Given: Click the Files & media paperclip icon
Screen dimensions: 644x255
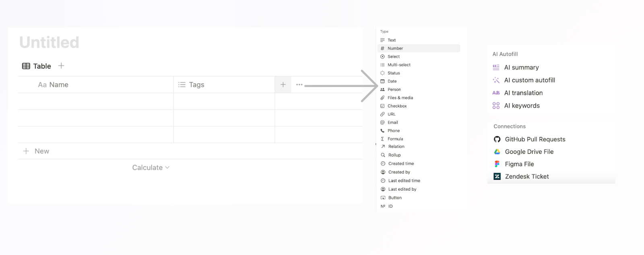Looking at the screenshot, I should pyautogui.click(x=382, y=98).
